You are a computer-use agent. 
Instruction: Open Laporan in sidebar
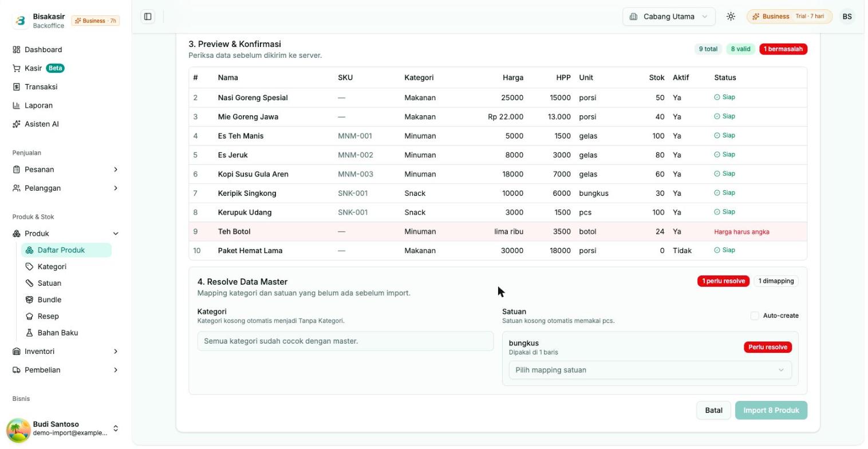(x=65, y=105)
